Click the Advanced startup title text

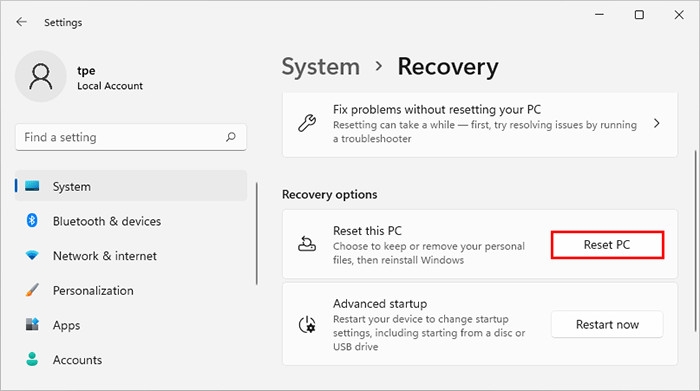[380, 304]
